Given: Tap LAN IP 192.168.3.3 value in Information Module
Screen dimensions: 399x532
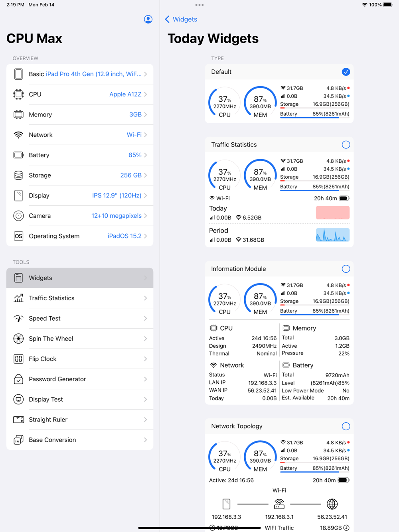Looking at the screenshot, I should [262, 383].
